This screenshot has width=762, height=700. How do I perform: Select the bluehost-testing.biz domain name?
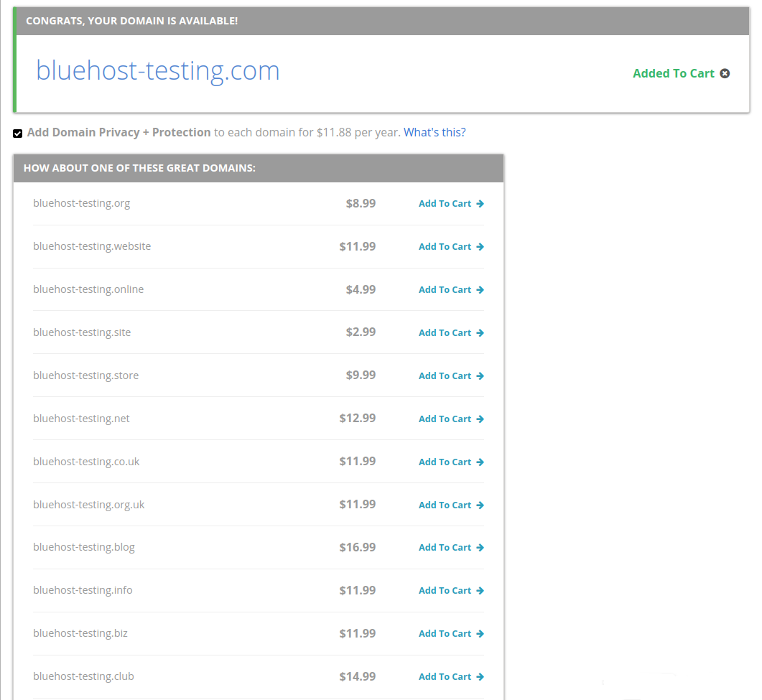coord(80,633)
